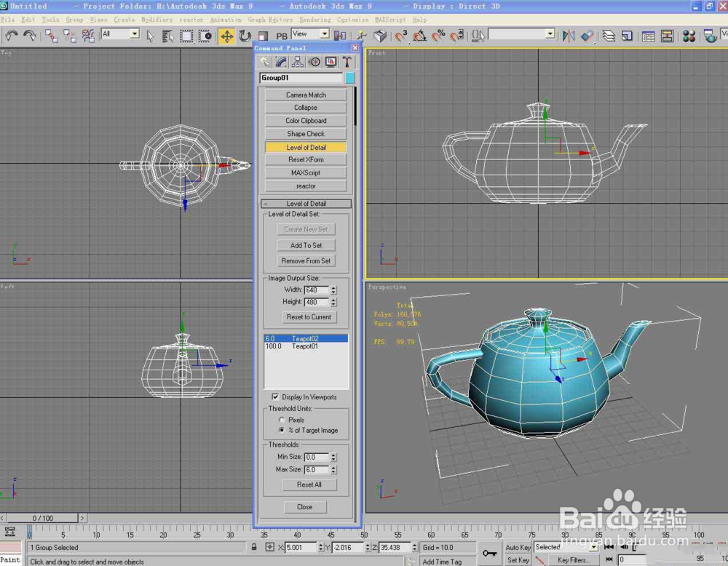Click the Add To Set button
Image resolution: width=728 pixels, height=566 pixels.
point(306,245)
